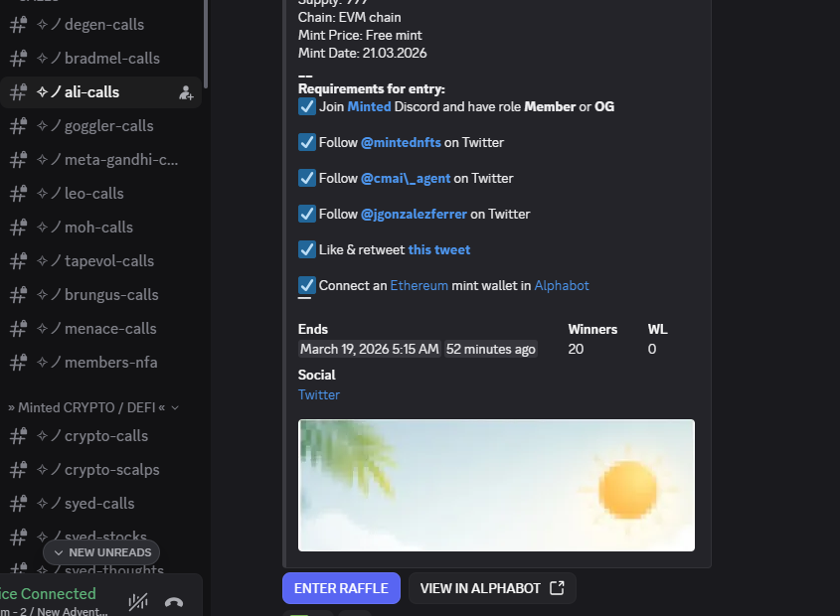Image resolution: width=840 pixels, height=616 pixels.
Task: Disconnect from the voice channel
Action: pyautogui.click(x=174, y=602)
